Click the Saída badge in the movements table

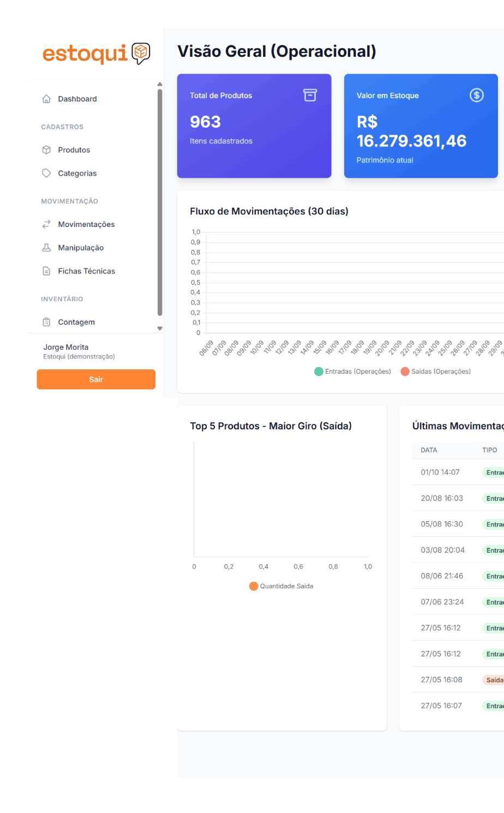494,680
